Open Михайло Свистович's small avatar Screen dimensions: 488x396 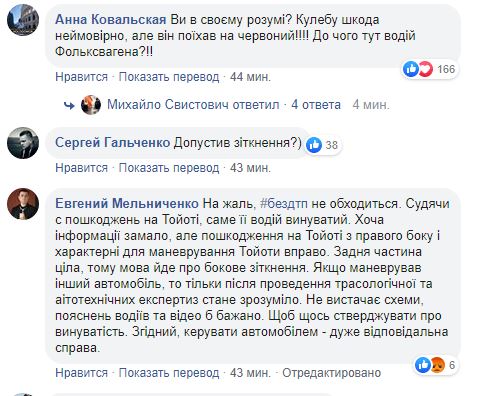[x=91, y=105]
